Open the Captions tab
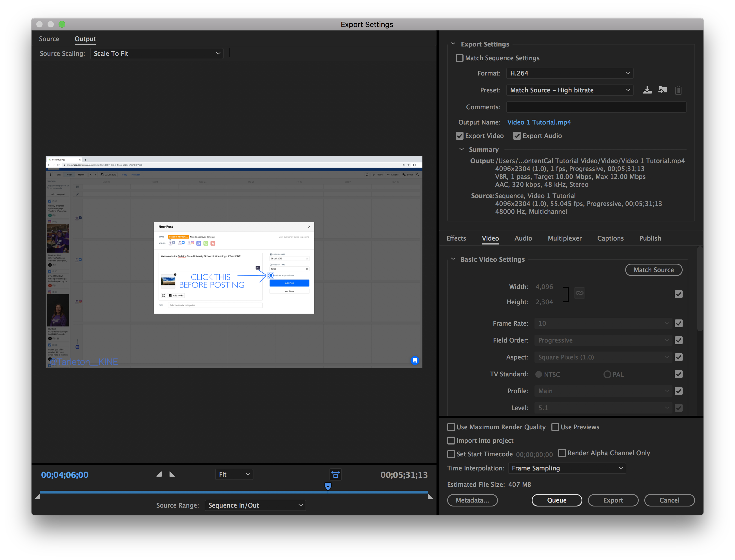Image resolution: width=735 pixels, height=560 pixels. tap(610, 238)
